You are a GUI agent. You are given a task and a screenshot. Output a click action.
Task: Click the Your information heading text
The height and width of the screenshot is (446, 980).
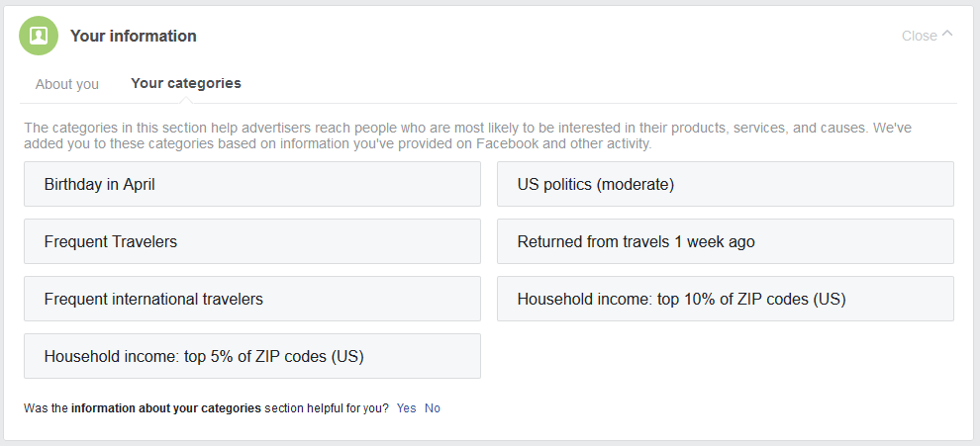point(134,36)
